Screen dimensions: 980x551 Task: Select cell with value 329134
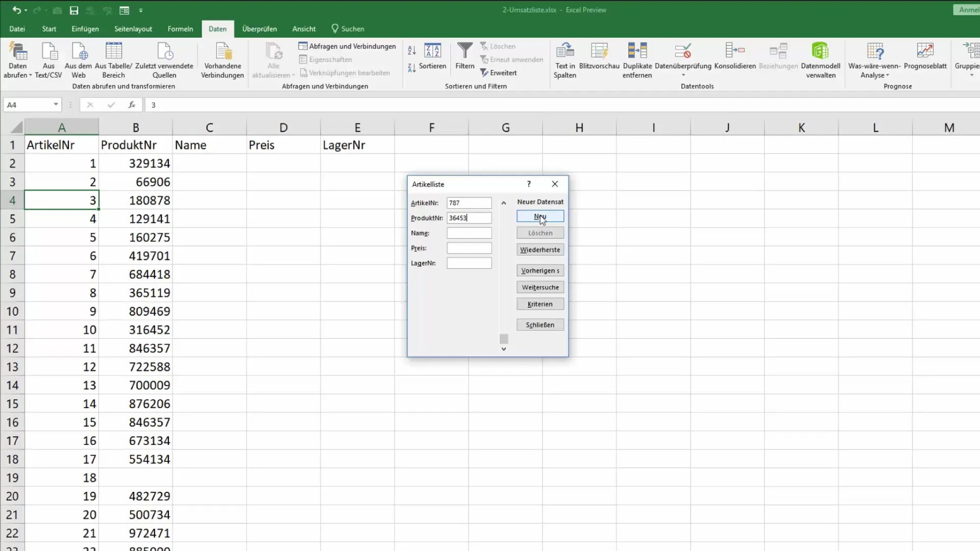pyautogui.click(x=136, y=163)
